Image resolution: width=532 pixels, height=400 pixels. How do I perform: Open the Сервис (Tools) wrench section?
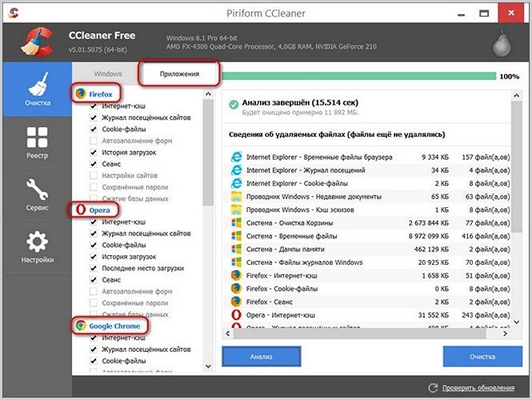click(37, 195)
